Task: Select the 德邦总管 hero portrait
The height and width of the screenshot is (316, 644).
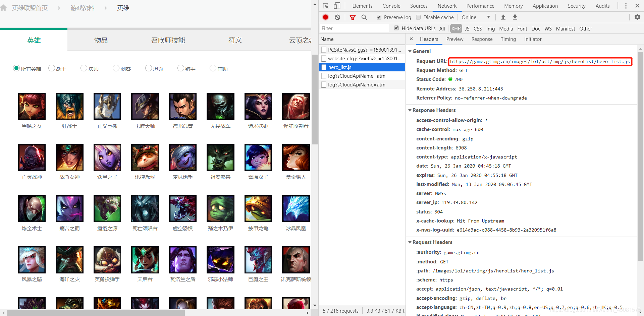Action: click(x=183, y=106)
